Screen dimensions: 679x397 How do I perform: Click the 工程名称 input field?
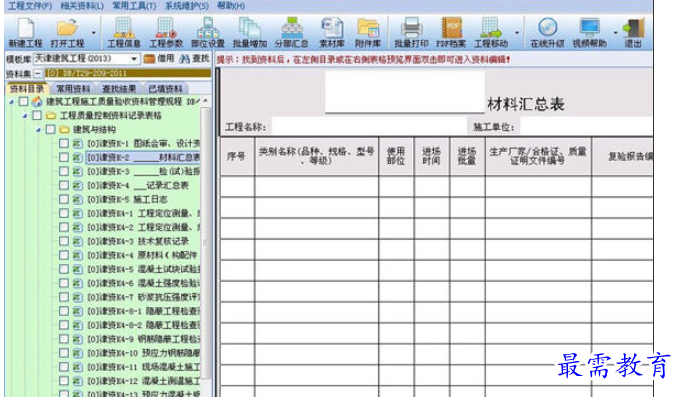(x=369, y=126)
